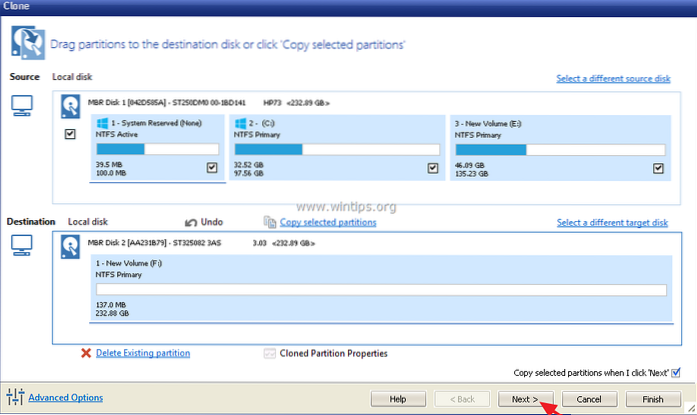Click the Undo button text
Screen dimensions: 697x415
point(212,222)
